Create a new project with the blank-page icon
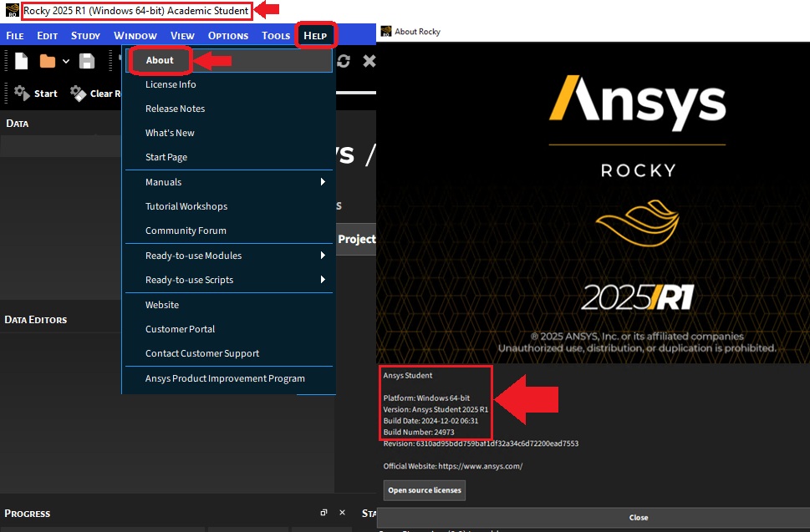 21,61
